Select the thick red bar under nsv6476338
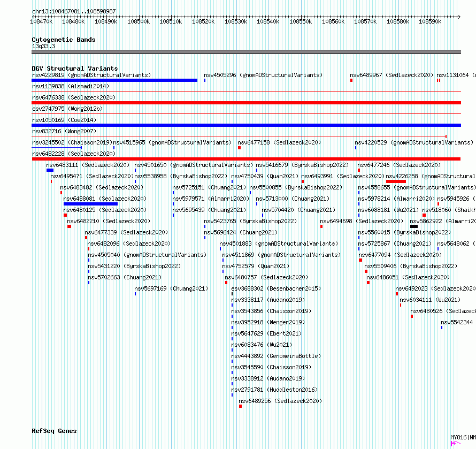476x449 pixels. tap(246, 103)
